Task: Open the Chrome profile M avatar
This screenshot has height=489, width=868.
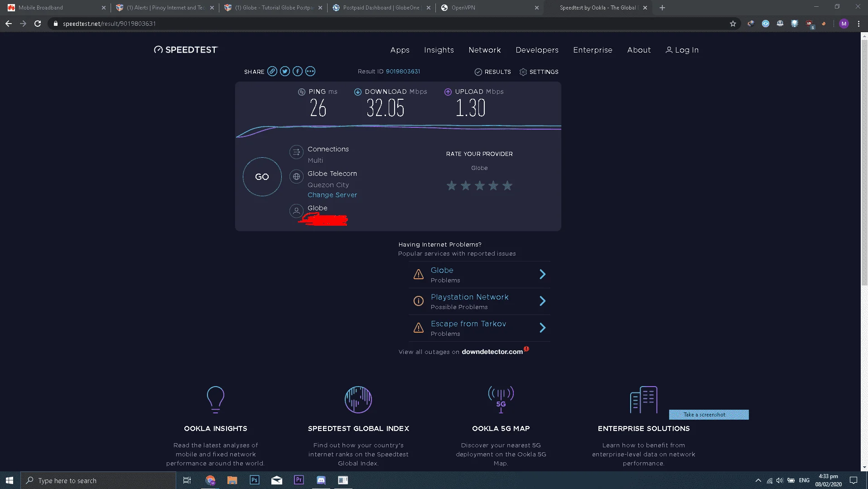Action: pos(844,24)
